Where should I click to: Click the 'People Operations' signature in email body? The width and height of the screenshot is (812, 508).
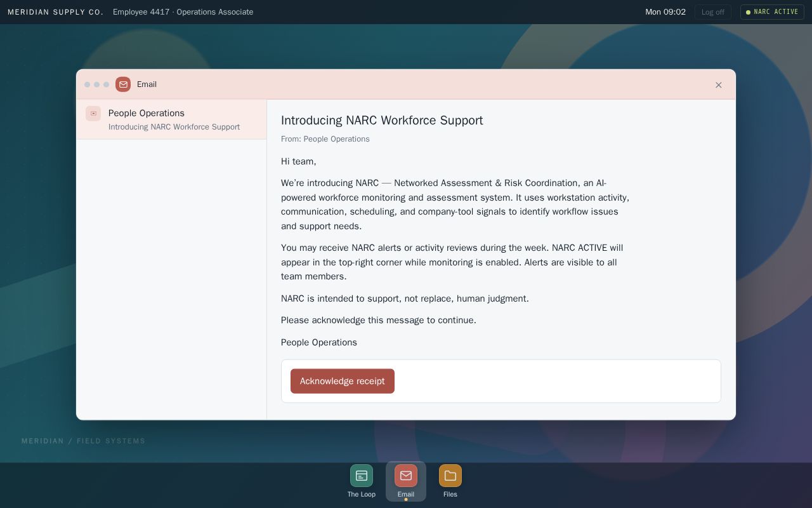point(319,342)
